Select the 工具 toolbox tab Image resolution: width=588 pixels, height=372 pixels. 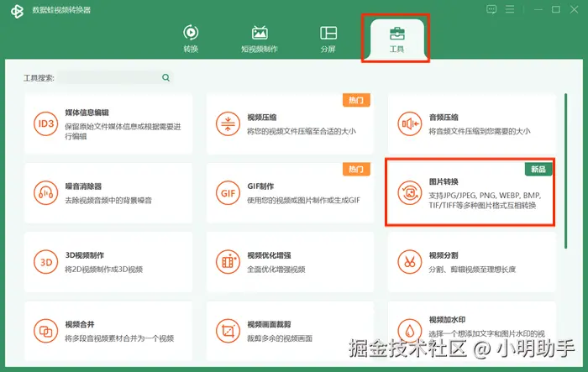pyautogui.click(x=396, y=39)
